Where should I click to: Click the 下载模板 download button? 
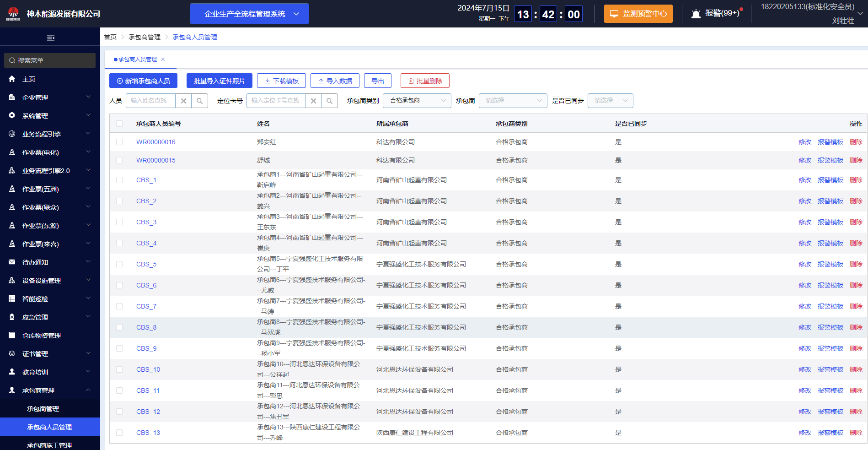click(x=281, y=80)
